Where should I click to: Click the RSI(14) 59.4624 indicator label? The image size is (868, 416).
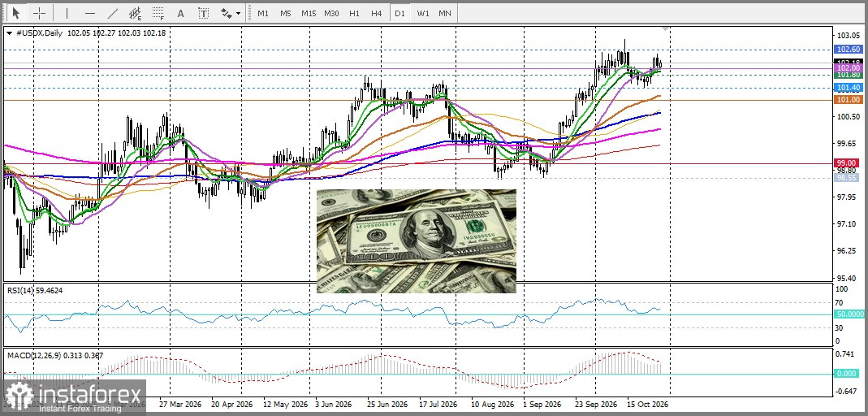[35, 290]
